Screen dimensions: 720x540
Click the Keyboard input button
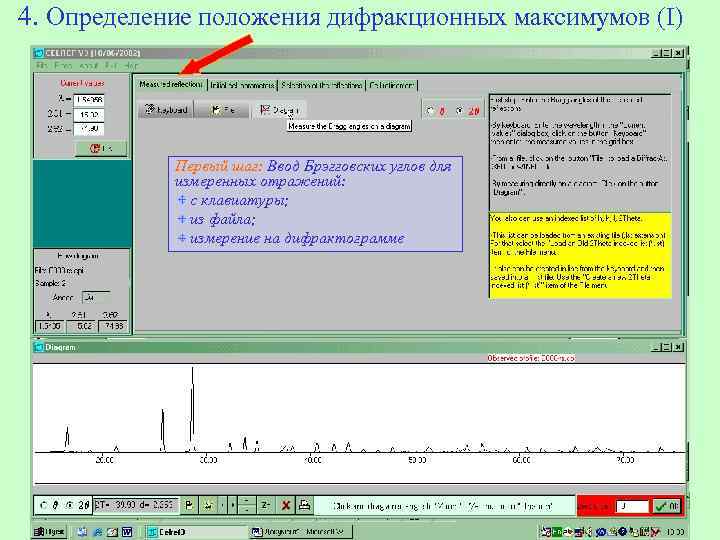(x=166, y=110)
